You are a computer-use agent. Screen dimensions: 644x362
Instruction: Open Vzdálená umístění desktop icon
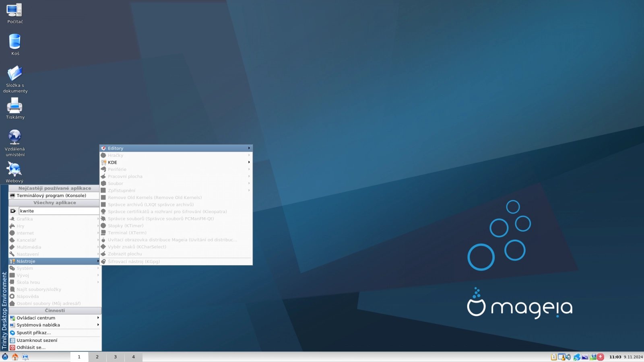[x=15, y=143]
